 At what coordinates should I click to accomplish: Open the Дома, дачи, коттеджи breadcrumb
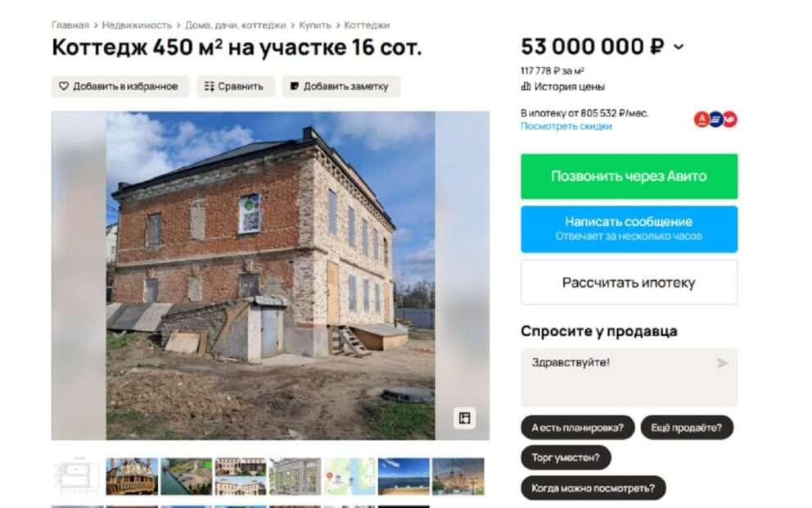tap(235, 25)
